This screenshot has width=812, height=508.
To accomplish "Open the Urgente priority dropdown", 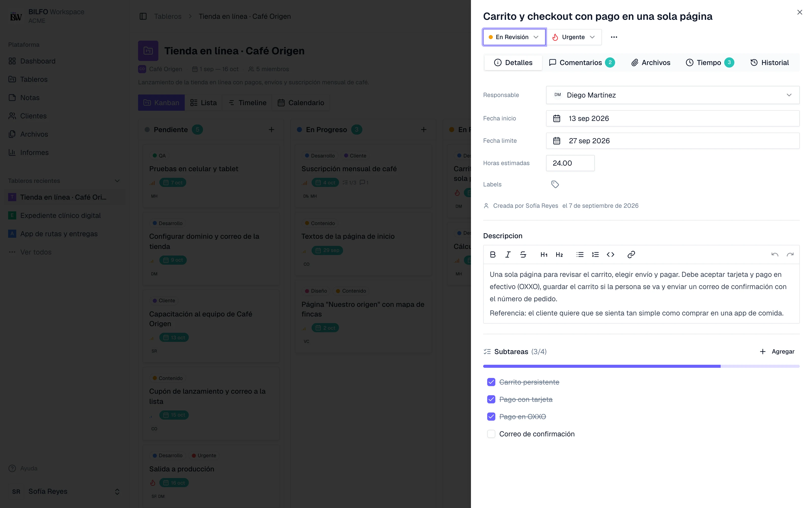I will coord(574,37).
